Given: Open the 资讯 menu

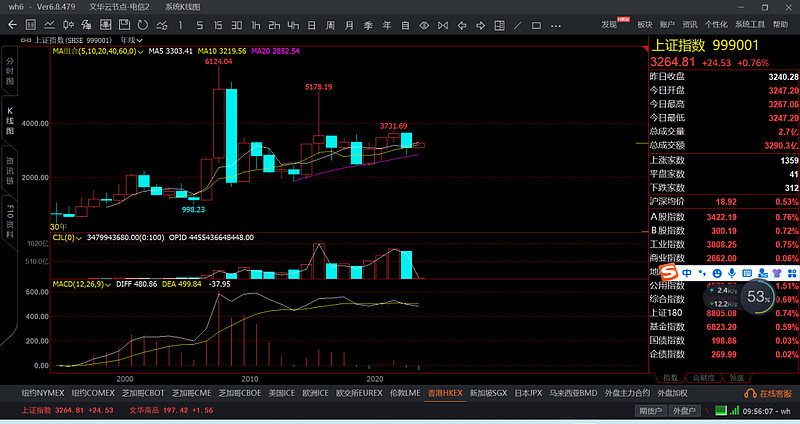Looking at the screenshot, I should [690, 24].
